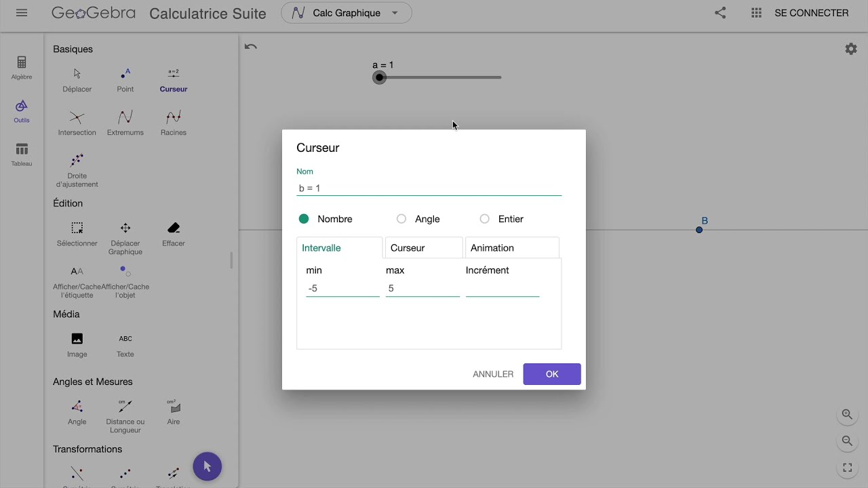Open the graphics settings gear
Image resolution: width=868 pixels, height=488 pixels.
pyautogui.click(x=851, y=49)
